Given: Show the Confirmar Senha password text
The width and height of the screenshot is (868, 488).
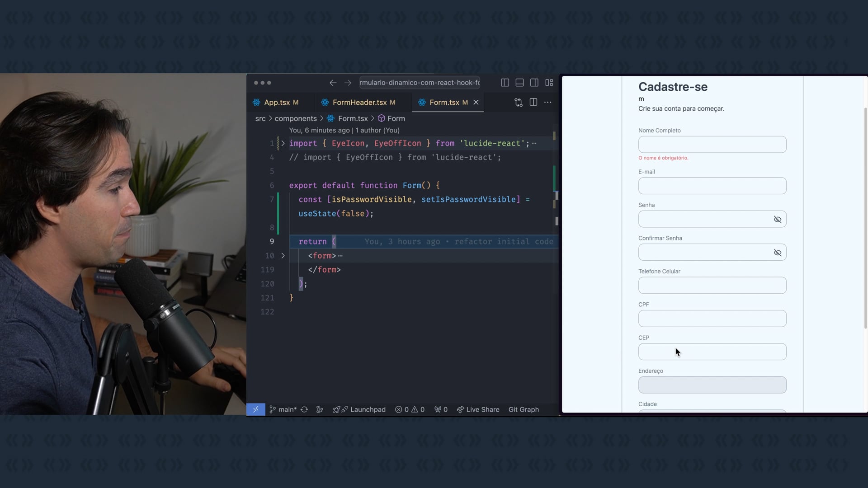Looking at the screenshot, I should click(x=777, y=253).
